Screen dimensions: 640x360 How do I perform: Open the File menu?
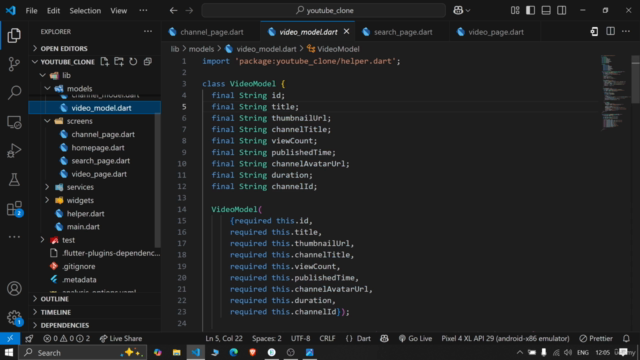(x=31, y=11)
